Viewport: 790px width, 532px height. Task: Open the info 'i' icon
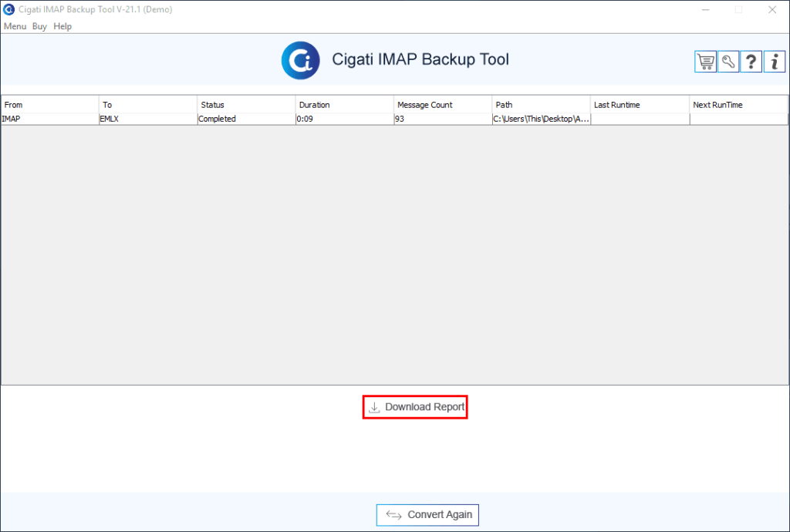[775, 62]
